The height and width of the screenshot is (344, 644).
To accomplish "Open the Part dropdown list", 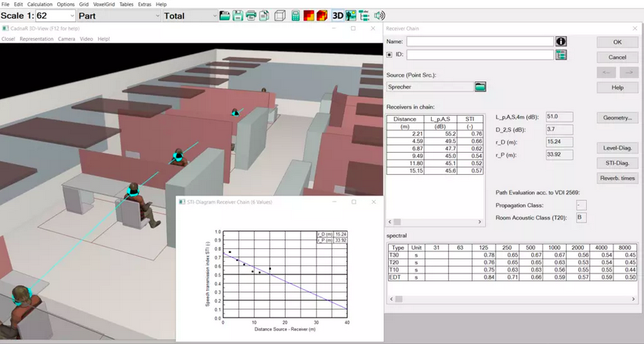I will tap(157, 16).
